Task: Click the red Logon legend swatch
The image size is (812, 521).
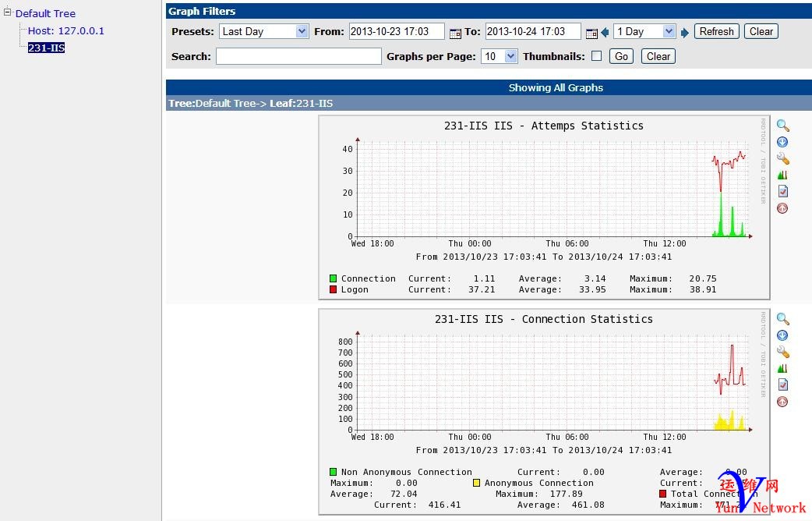Action: pyautogui.click(x=333, y=289)
